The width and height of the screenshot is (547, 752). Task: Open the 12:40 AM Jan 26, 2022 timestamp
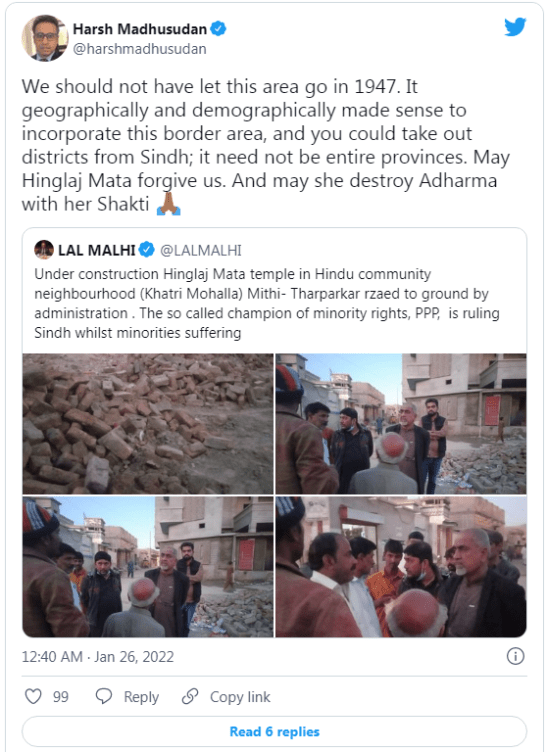click(x=98, y=657)
